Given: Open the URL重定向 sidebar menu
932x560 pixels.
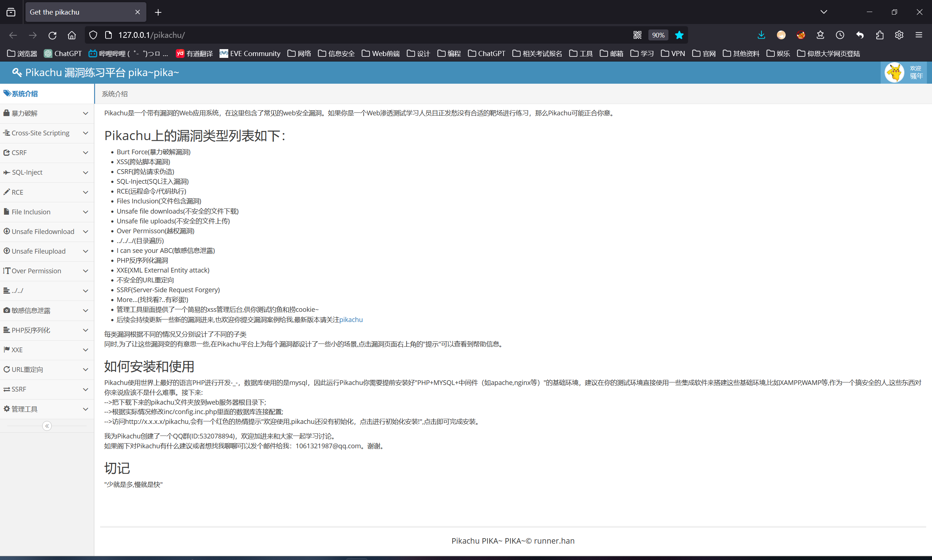Looking at the screenshot, I should coord(47,369).
